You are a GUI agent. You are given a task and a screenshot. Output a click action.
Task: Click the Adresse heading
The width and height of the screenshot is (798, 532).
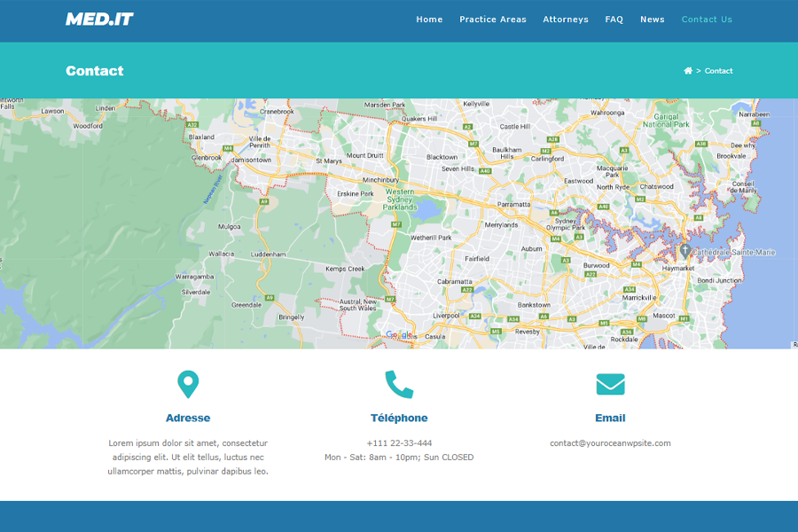point(188,418)
